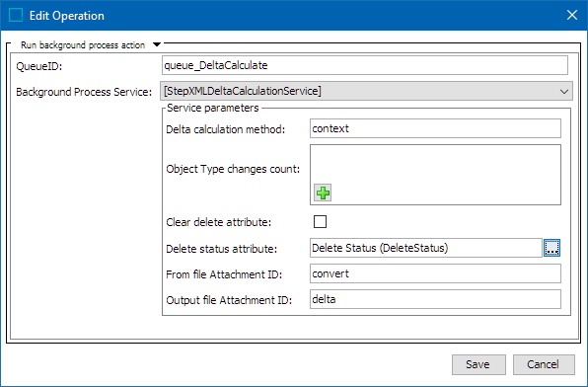Open the Background Process Service chevron

(x=564, y=91)
